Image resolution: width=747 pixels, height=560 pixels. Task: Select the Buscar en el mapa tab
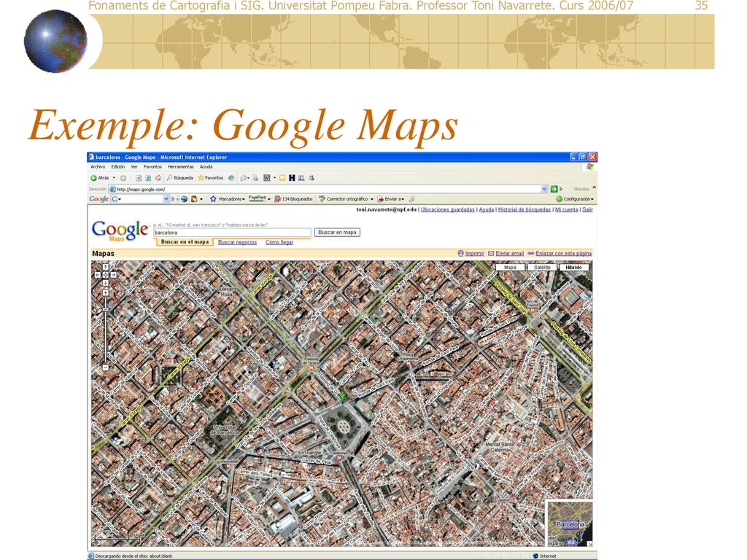(x=185, y=242)
